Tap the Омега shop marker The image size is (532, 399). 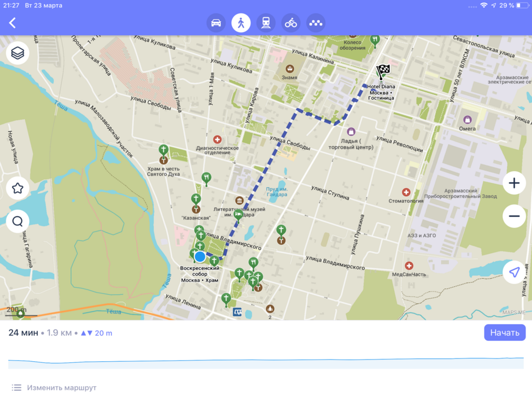pos(468,120)
